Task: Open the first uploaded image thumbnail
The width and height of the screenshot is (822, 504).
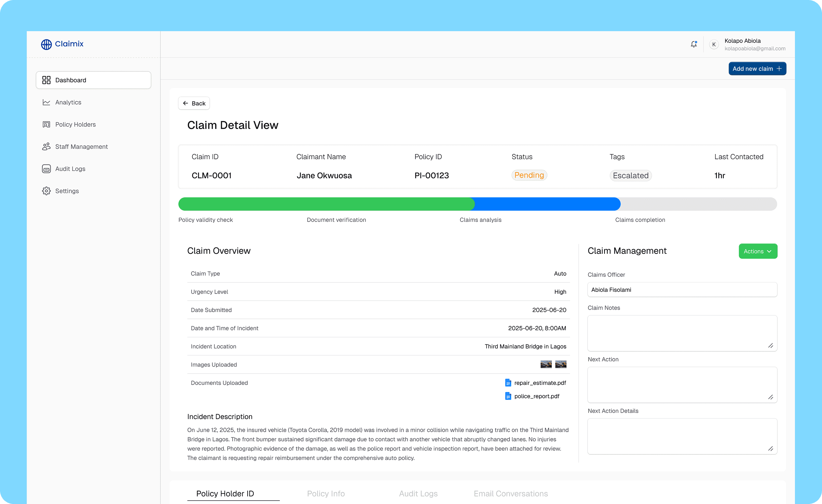Action: coord(546,364)
